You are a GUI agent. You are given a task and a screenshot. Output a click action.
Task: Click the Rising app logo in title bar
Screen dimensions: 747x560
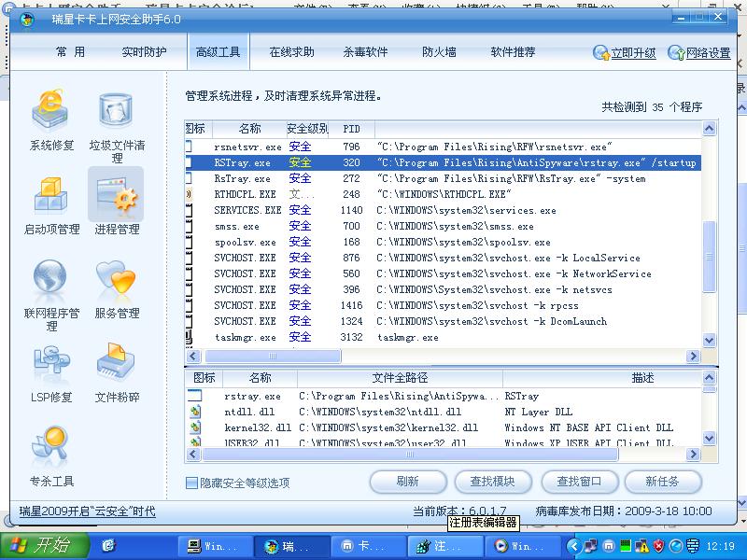(27, 19)
